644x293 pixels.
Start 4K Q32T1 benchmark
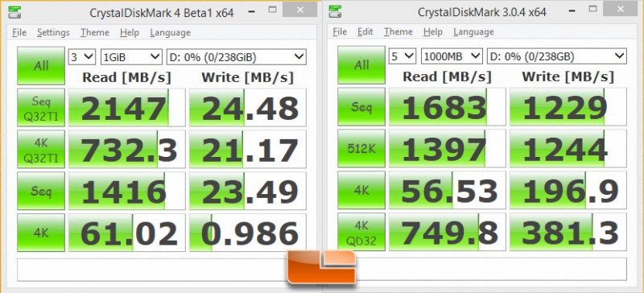pos(41,149)
